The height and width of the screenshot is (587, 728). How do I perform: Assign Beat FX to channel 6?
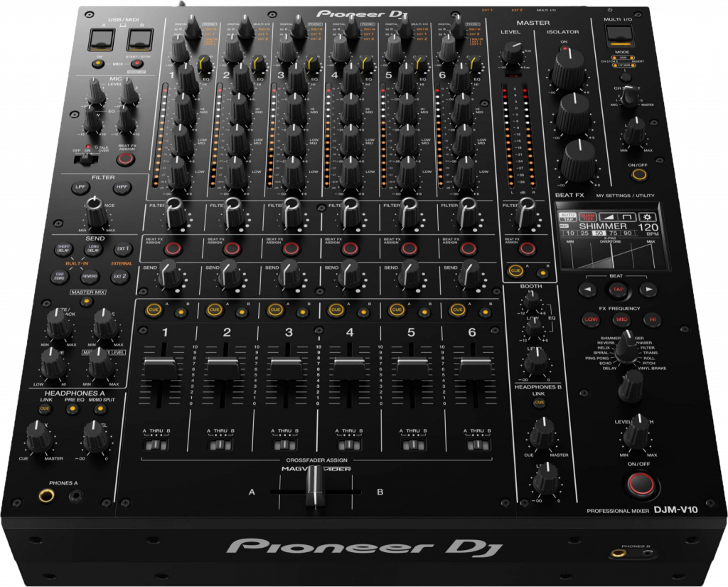point(468,248)
